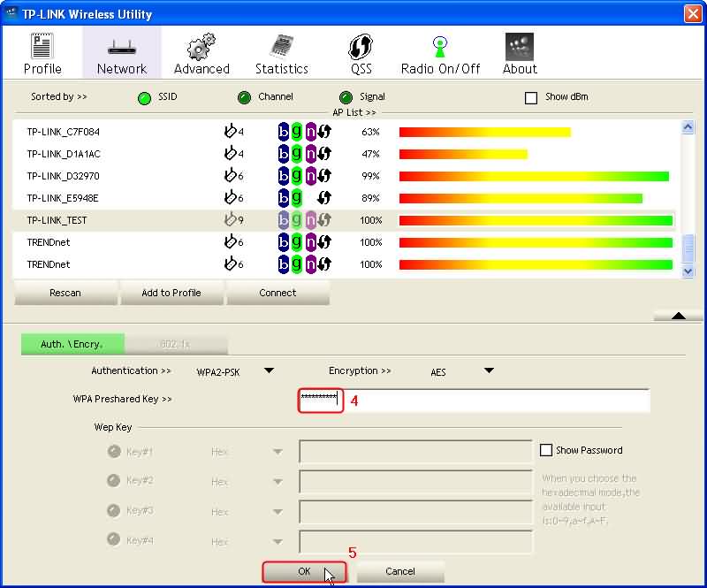Select the Key#3 radio button
Screen dimensions: 707x588
114,510
